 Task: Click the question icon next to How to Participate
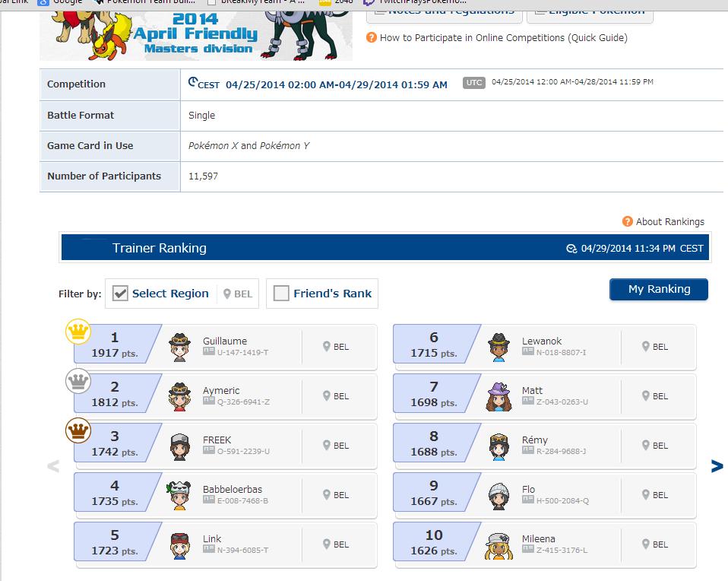pos(372,37)
